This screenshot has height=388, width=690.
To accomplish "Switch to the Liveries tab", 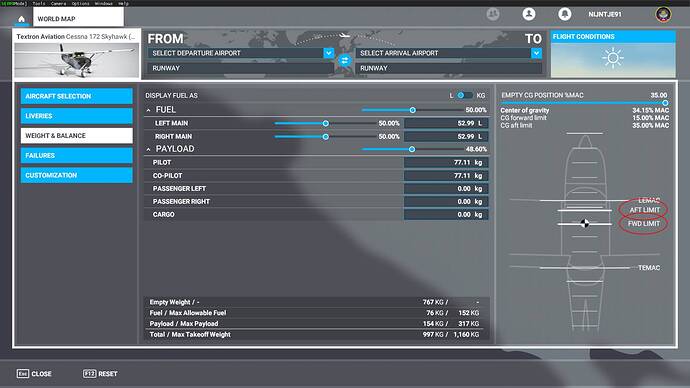I will tap(77, 116).
